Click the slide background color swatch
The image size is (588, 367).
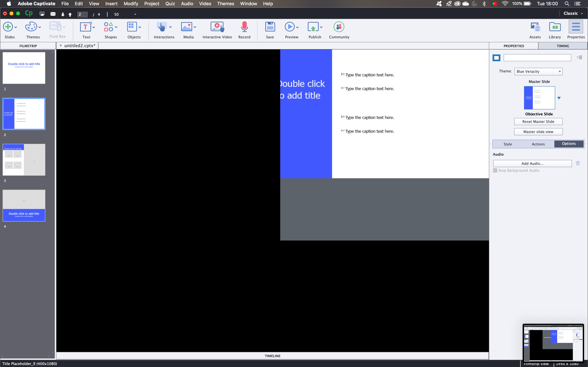coord(496,58)
